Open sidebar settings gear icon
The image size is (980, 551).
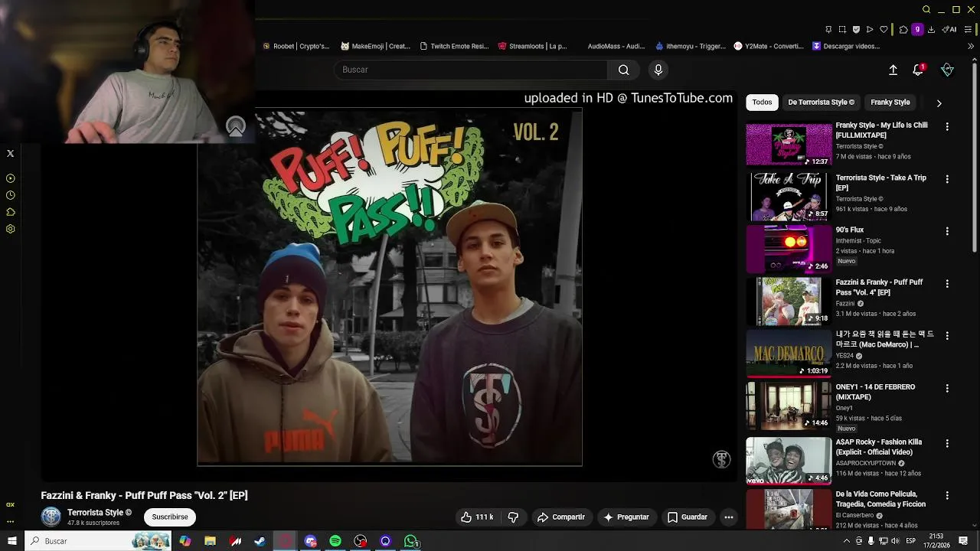click(10, 229)
